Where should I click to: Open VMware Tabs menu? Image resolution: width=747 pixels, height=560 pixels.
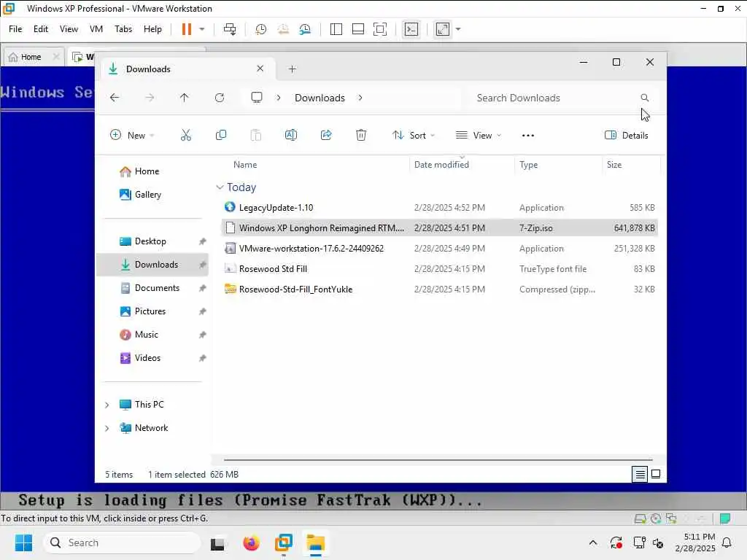tap(123, 29)
